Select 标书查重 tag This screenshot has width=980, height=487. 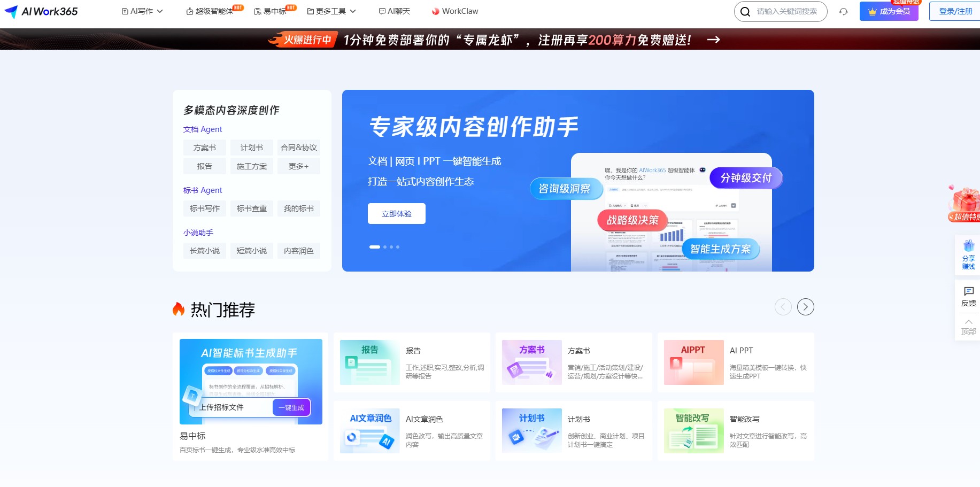click(x=252, y=208)
